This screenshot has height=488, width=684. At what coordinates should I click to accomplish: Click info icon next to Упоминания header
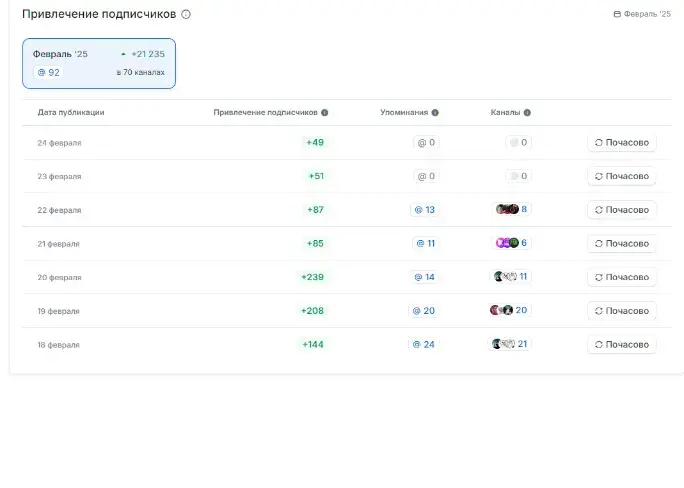pyautogui.click(x=435, y=113)
